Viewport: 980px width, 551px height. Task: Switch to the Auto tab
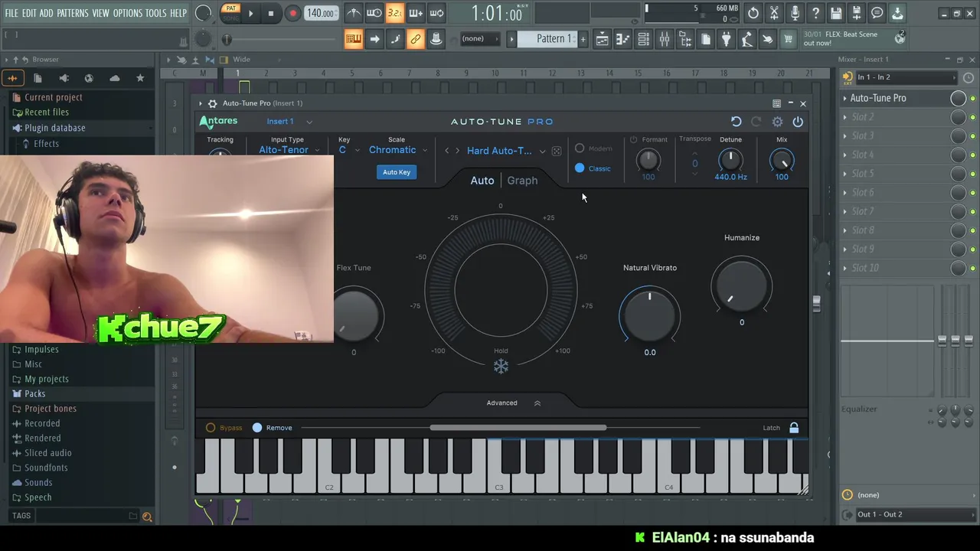click(x=482, y=181)
